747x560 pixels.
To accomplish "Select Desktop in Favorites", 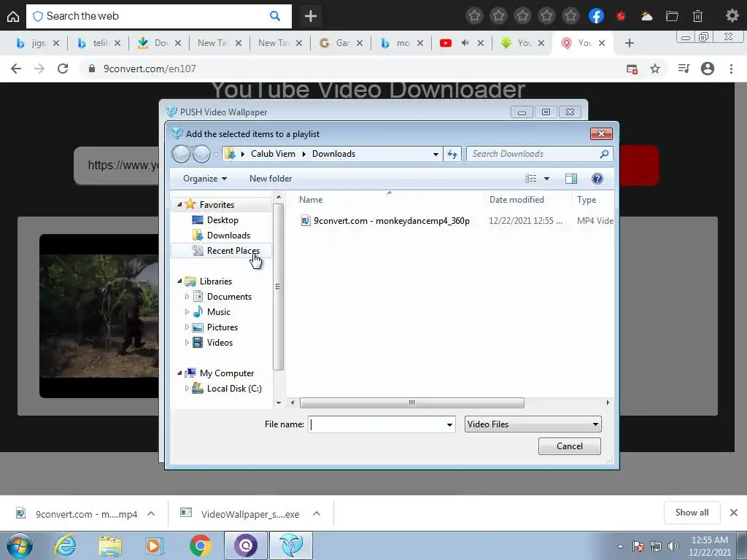I will click(x=222, y=220).
